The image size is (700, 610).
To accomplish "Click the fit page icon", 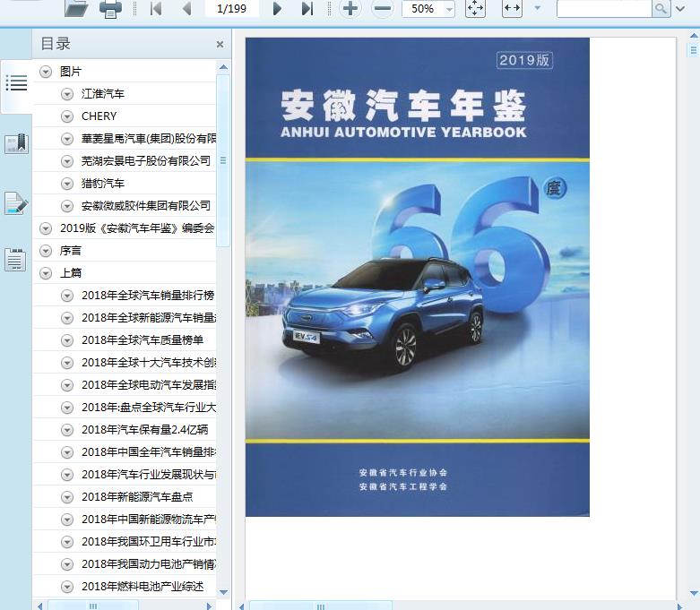I will point(475,9).
